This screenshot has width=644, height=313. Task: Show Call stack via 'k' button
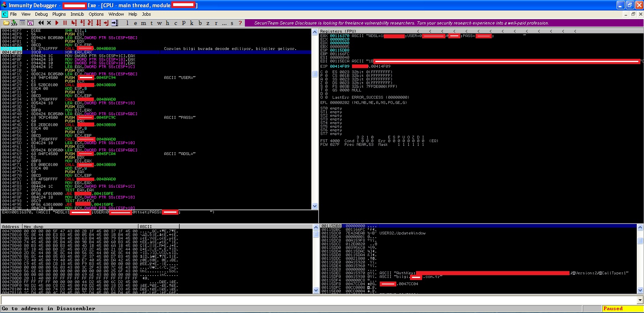(192, 23)
